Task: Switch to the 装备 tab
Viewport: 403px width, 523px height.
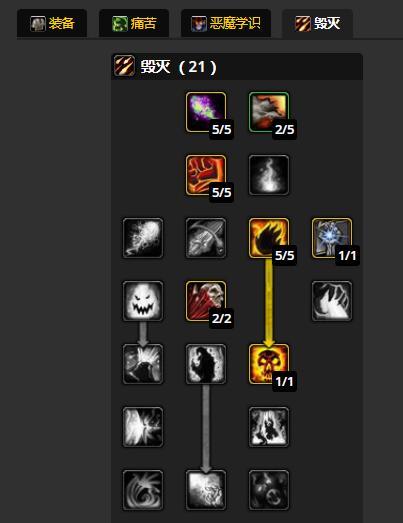Action: pos(52,23)
